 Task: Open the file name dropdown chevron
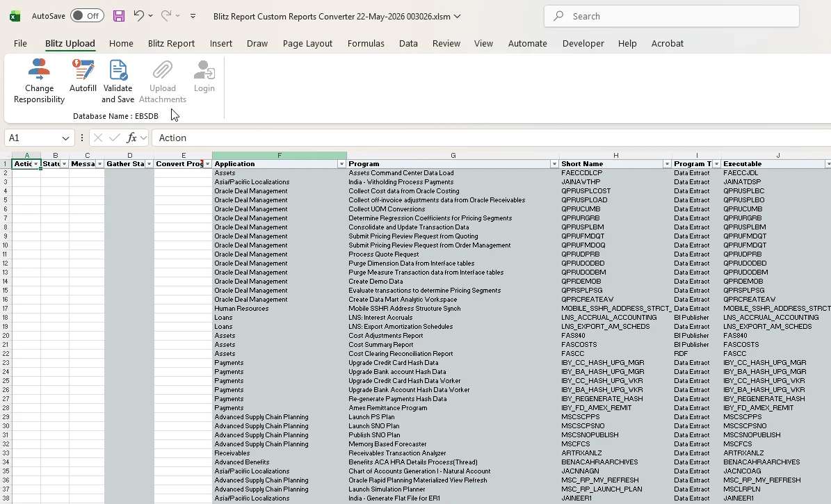[x=458, y=17]
